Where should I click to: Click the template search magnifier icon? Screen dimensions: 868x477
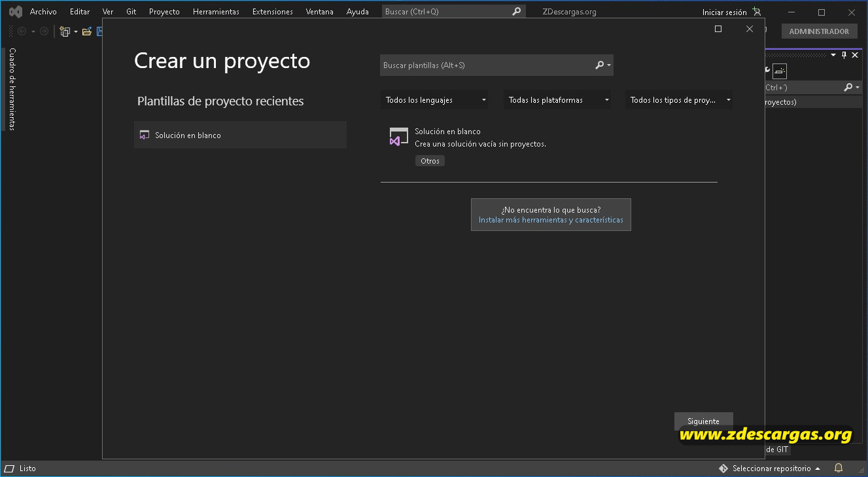click(599, 65)
